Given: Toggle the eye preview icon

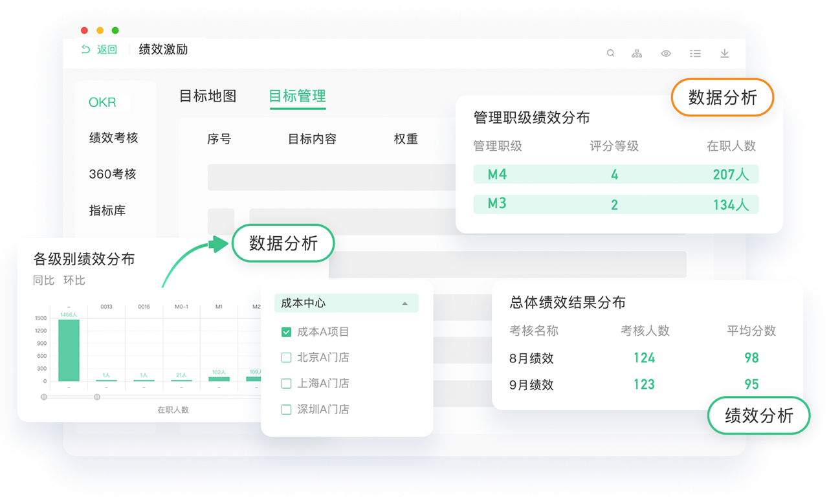Looking at the screenshot, I should click(x=666, y=54).
